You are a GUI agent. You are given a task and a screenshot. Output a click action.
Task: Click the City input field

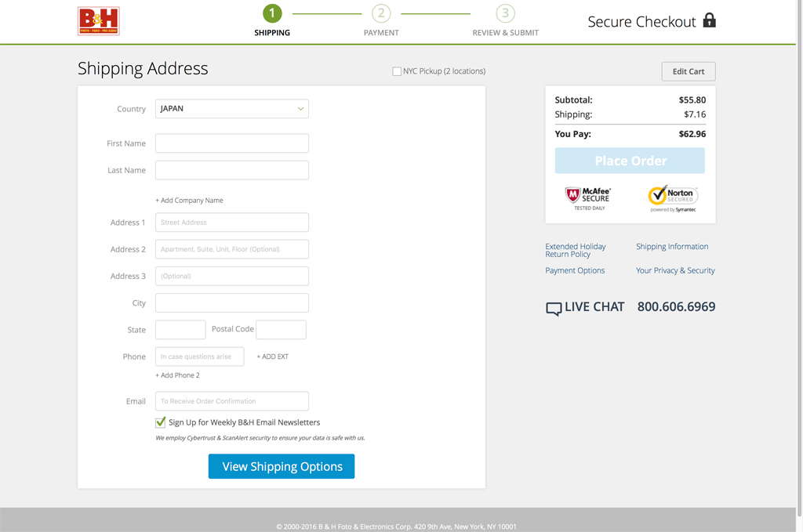[x=232, y=303]
